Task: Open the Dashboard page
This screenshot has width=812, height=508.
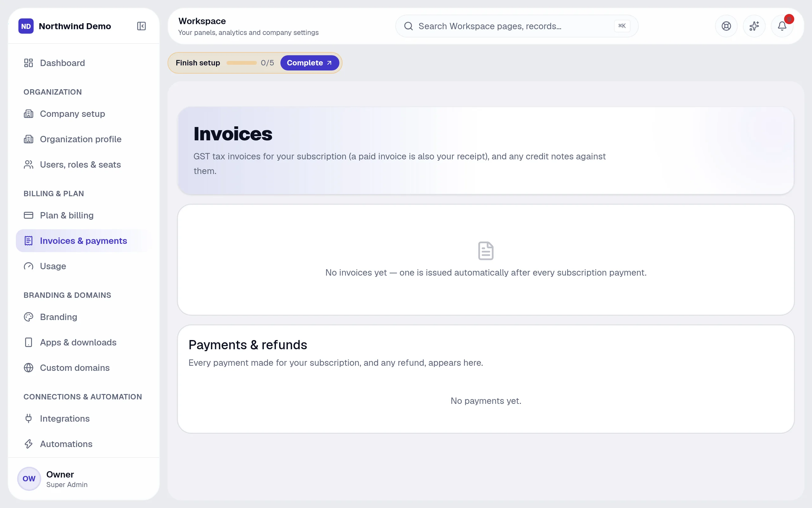Action: click(x=84, y=63)
